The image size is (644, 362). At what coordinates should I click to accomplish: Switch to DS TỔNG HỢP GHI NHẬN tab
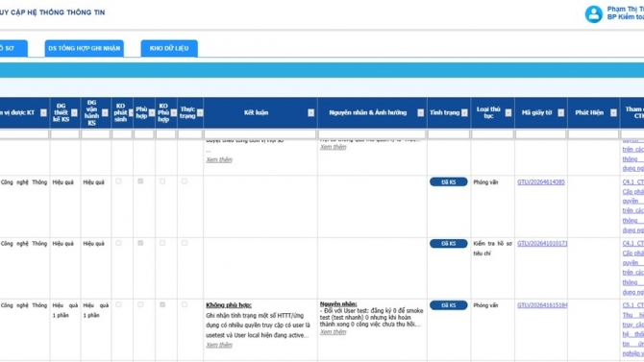coord(85,48)
